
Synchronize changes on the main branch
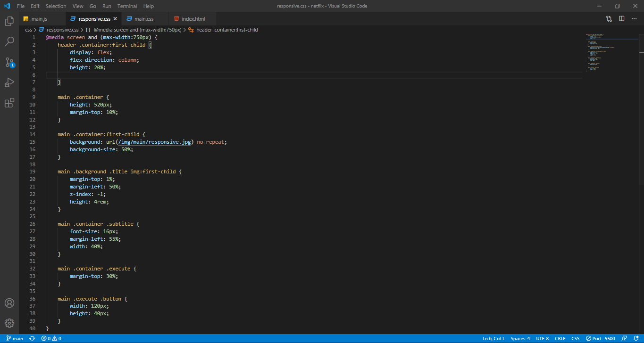pos(32,338)
